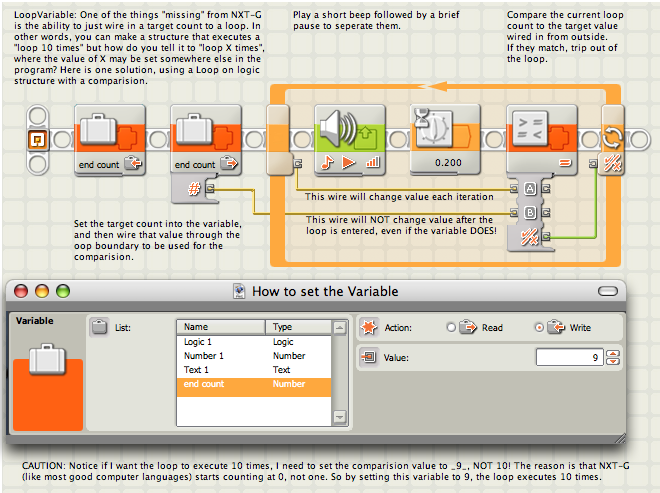Select the Wait timer block showing 0.200

(445, 140)
